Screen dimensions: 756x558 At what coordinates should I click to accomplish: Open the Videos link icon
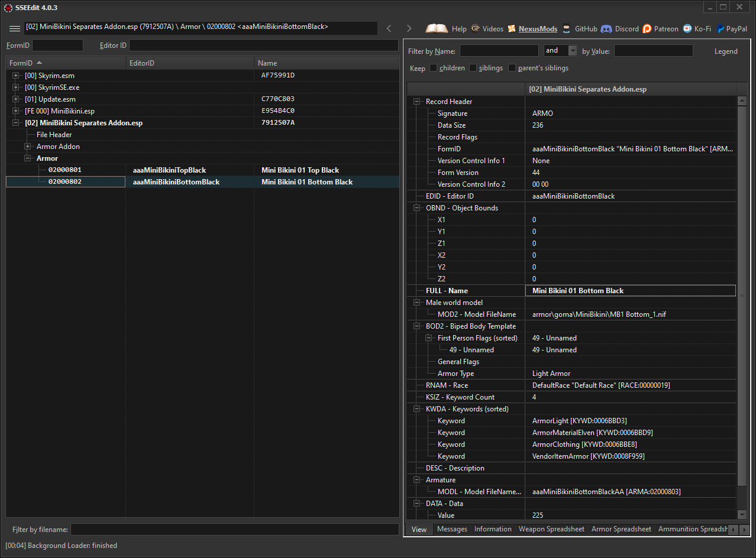(x=476, y=28)
